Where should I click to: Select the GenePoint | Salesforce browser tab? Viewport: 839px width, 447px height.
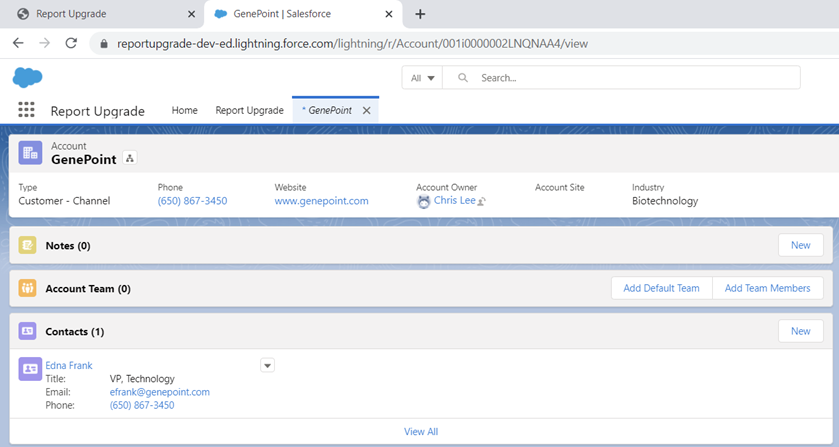point(303,14)
